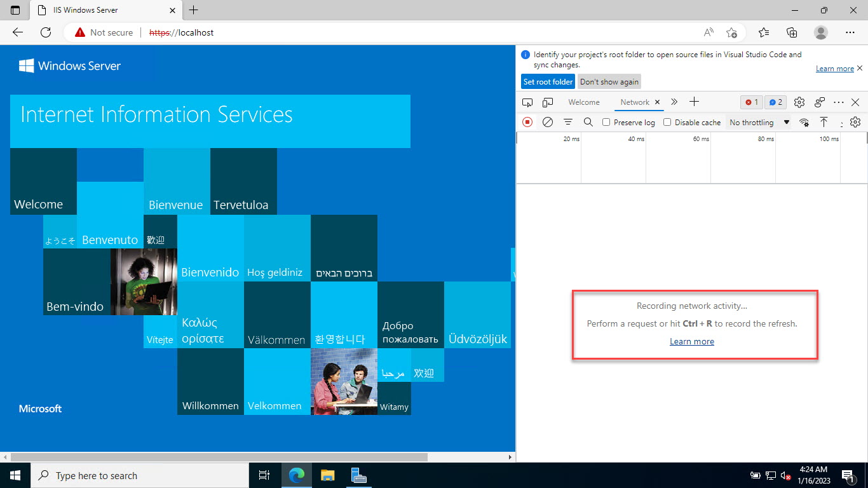Switch to the Welcome tab
The height and width of the screenshot is (488, 868).
[584, 102]
